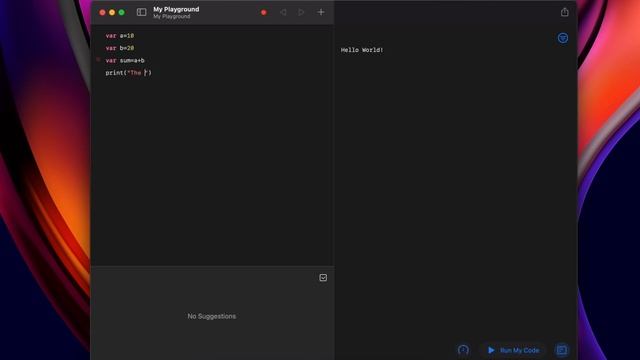
Task: Click the print("The ") code line
Action: coord(128,73)
